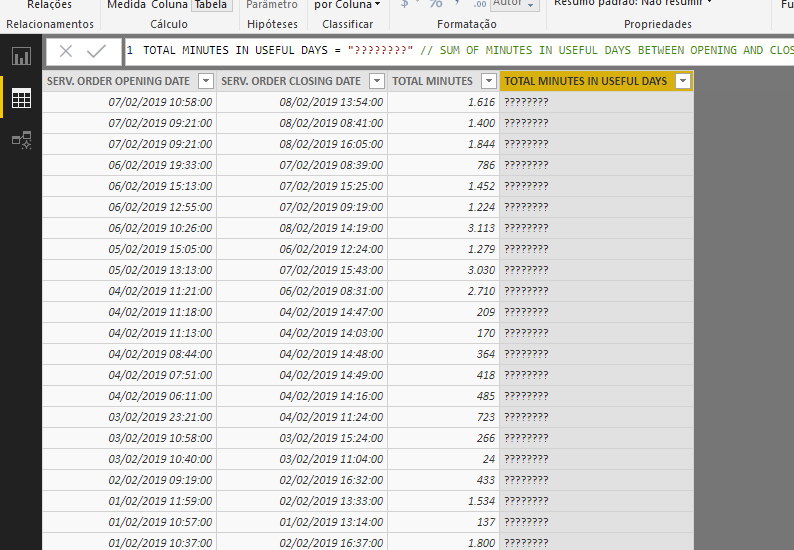Select total minutes cell 3.113

(444, 228)
